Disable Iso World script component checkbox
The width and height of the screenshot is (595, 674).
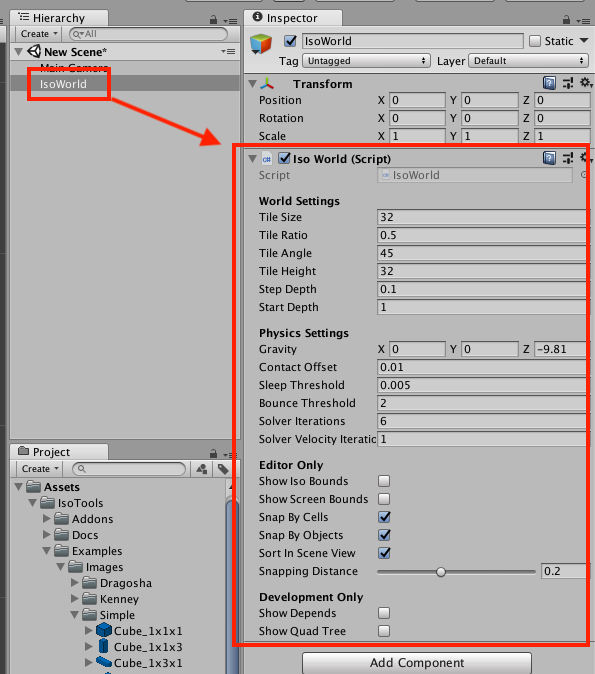coord(284,158)
